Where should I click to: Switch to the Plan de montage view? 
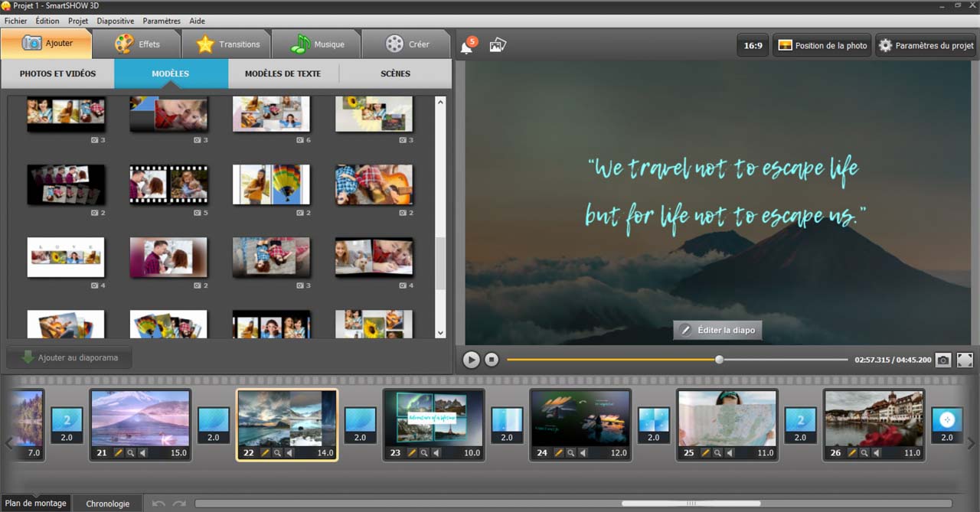pos(35,504)
